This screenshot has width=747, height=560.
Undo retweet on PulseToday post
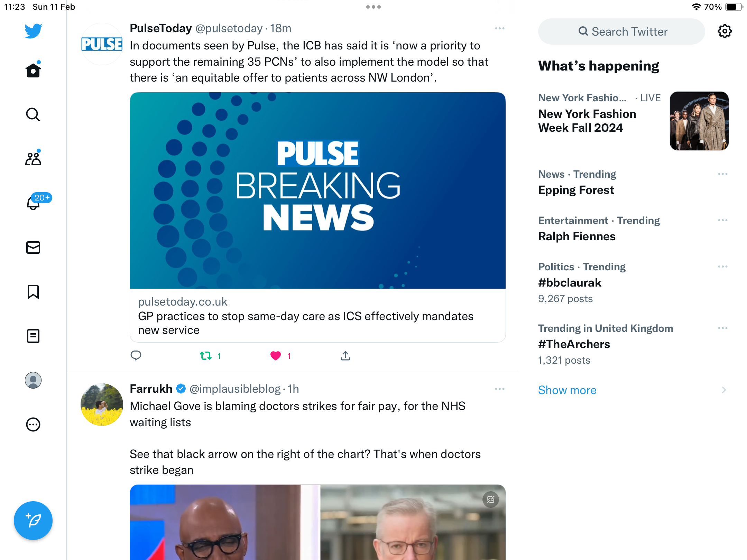point(206,356)
